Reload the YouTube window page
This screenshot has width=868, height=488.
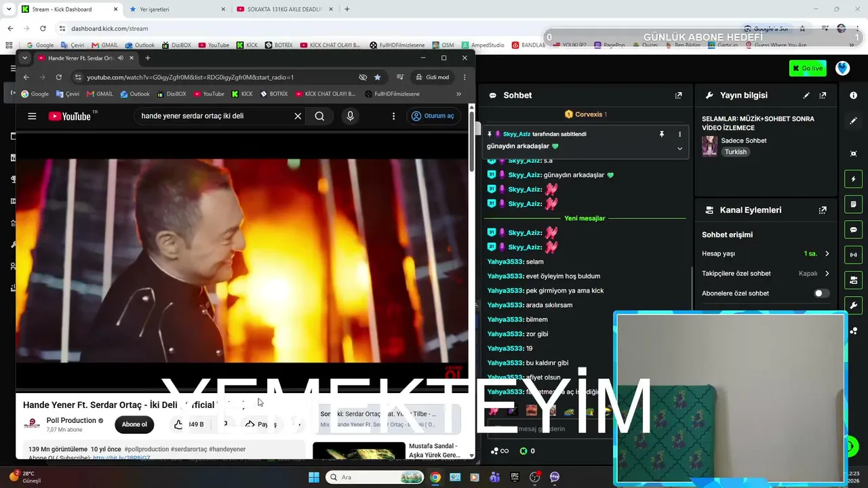tap(58, 77)
